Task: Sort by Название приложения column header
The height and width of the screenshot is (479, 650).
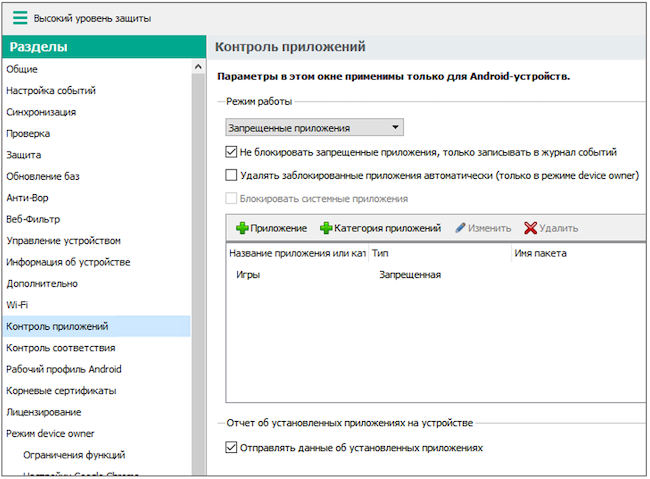Action: tap(297, 253)
